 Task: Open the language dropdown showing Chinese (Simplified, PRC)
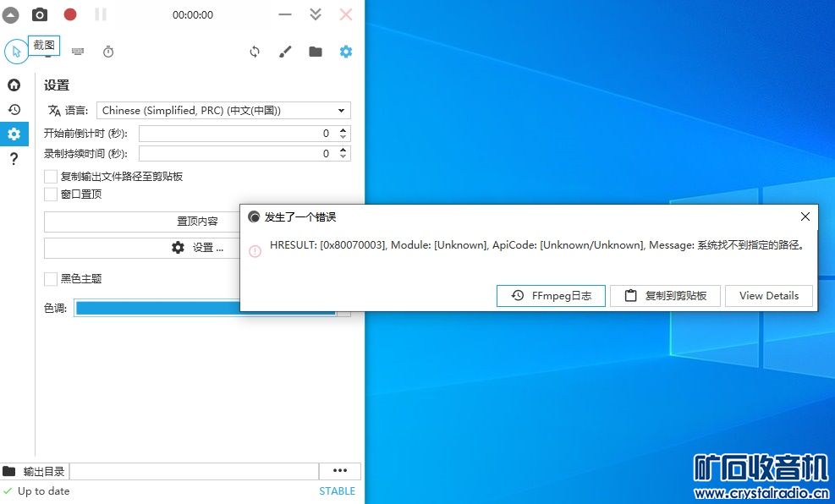click(x=223, y=111)
